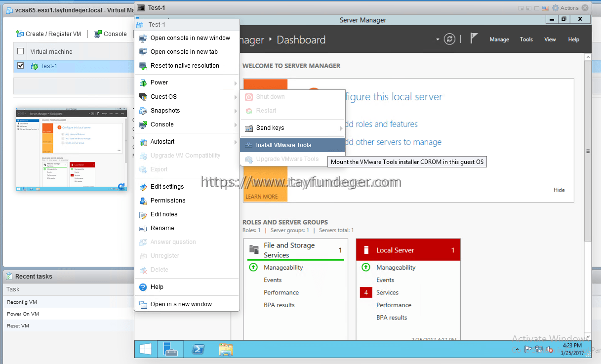Image resolution: width=601 pixels, height=364 pixels.
Task: Click Hide in the welcome panel
Action: click(x=559, y=190)
